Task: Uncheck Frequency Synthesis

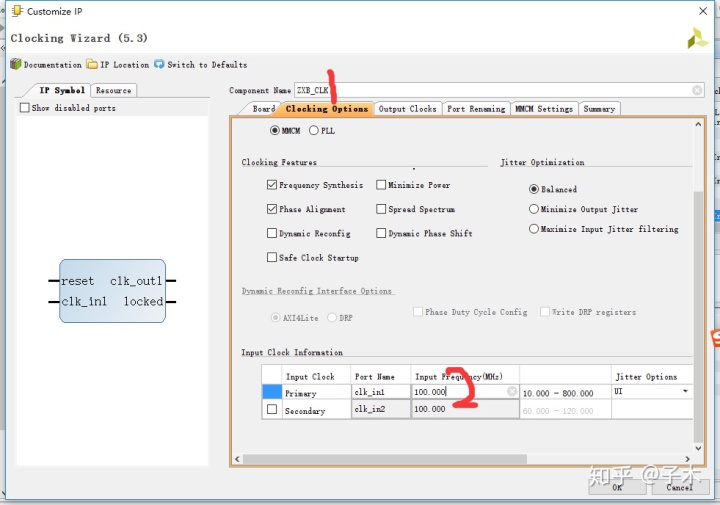Action: [x=272, y=185]
